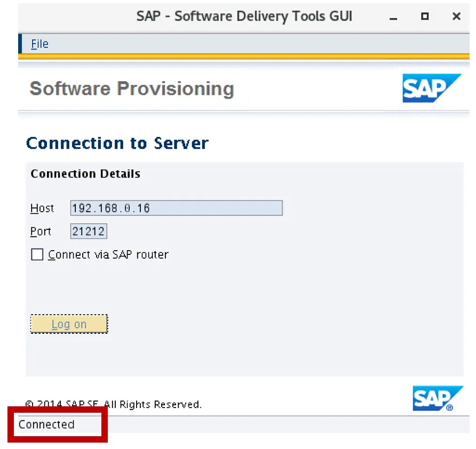This screenshot has width=476, height=449.
Task: Click the Host address input field
Action: click(x=176, y=208)
